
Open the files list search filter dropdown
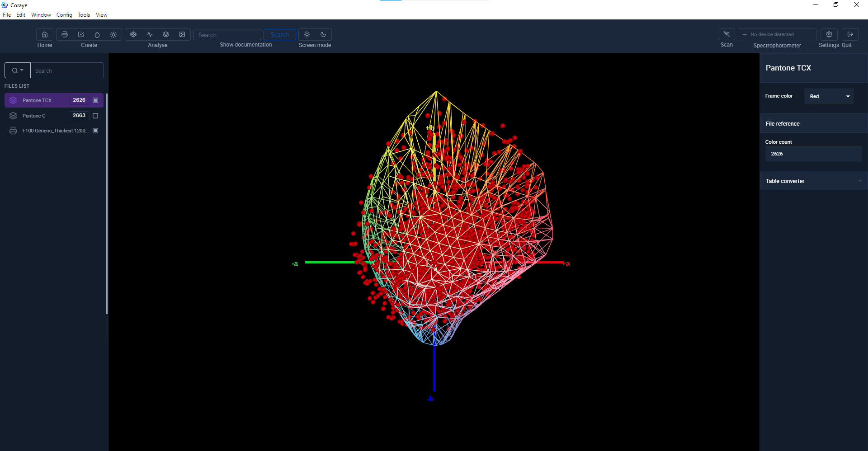[18, 70]
